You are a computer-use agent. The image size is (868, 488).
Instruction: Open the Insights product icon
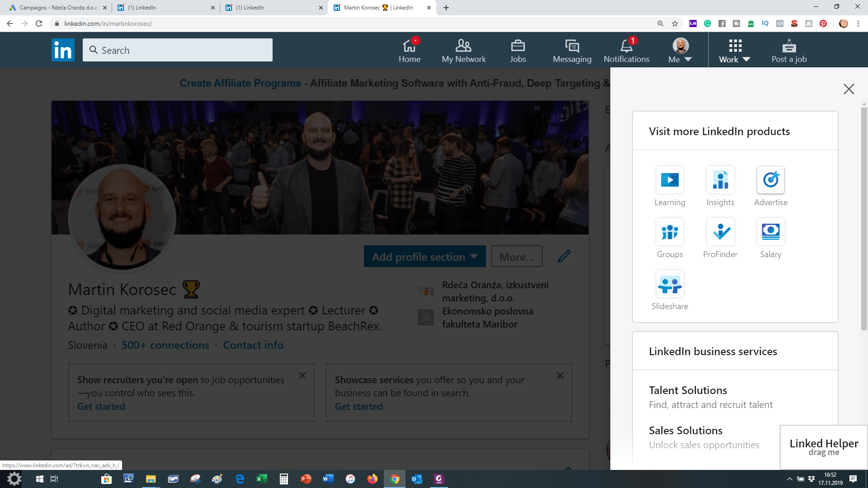tap(720, 180)
